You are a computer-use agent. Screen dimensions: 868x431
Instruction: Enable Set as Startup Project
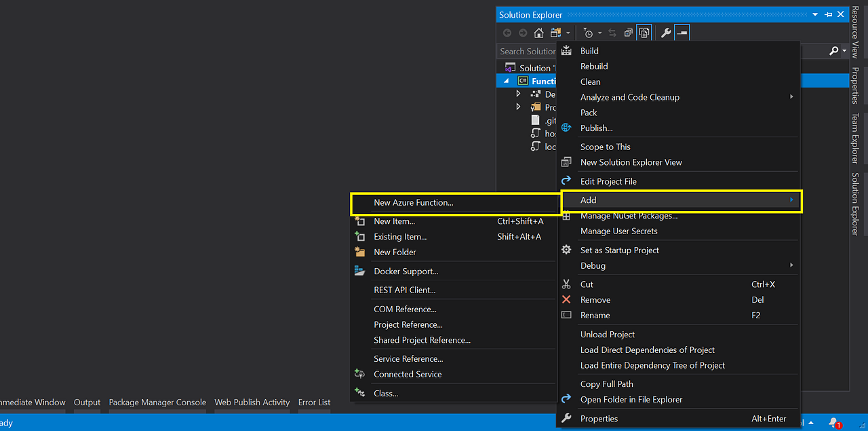pos(619,250)
